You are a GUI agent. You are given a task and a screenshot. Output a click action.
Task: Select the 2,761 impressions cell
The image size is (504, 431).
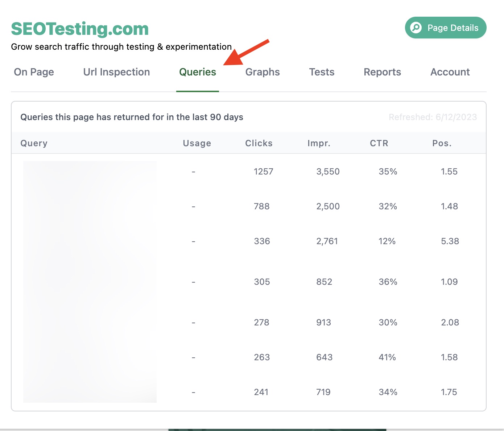(x=327, y=241)
